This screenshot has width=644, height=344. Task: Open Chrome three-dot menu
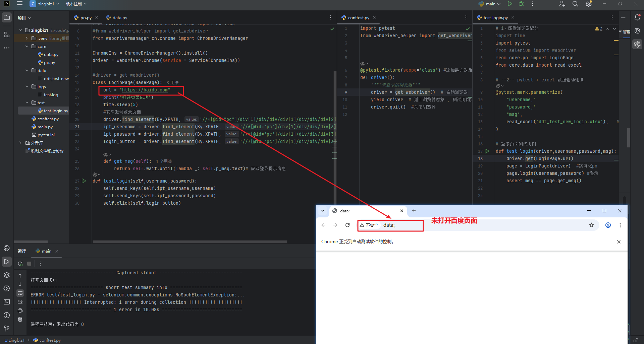pos(620,225)
